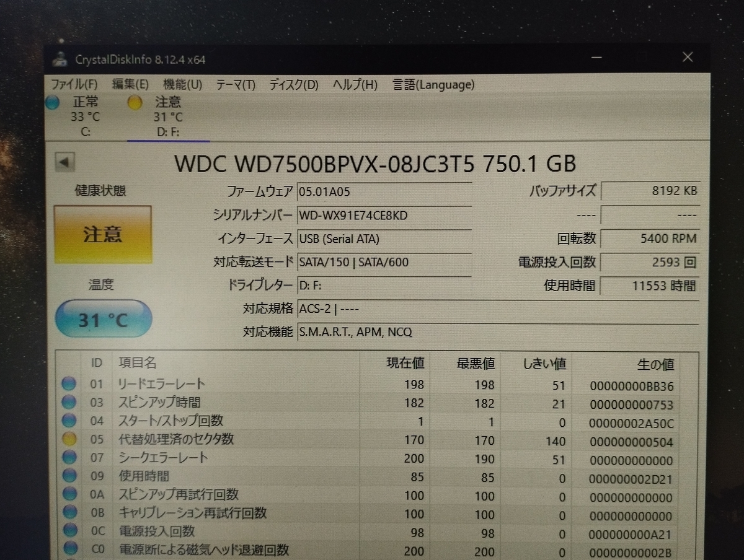Click the disk model title WDC WD7500BPVX-08JC3T5
This screenshot has height=560, width=744.
point(324,164)
